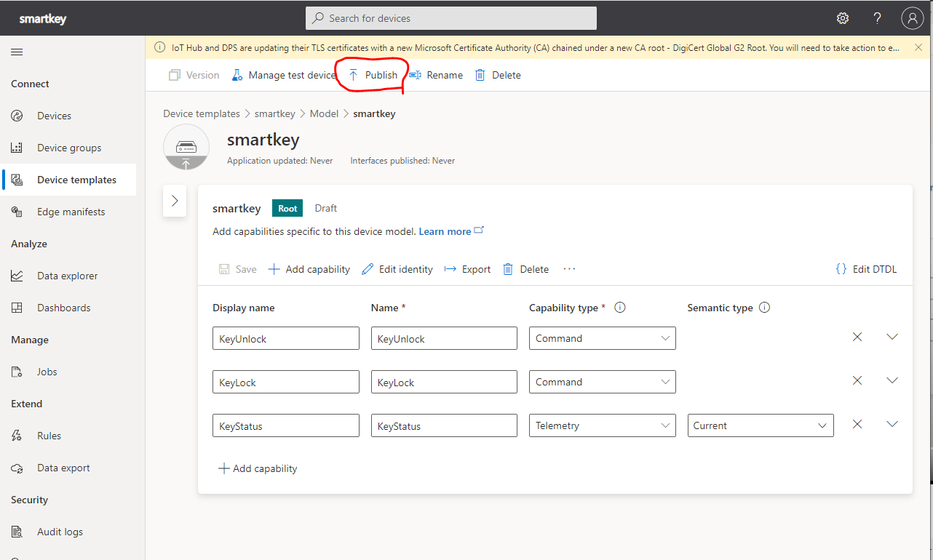The width and height of the screenshot is (933, 560).
Task: Click info icon next to Capability type
Action: pos(620,308)
